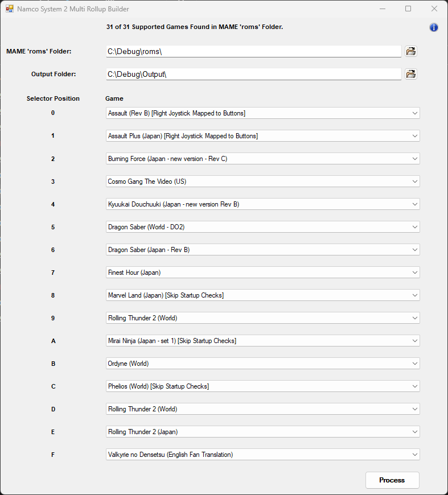This screenshot has height=495, width=448.
Task: Click the Output Folder path field
Action: (x=253, y=74)
